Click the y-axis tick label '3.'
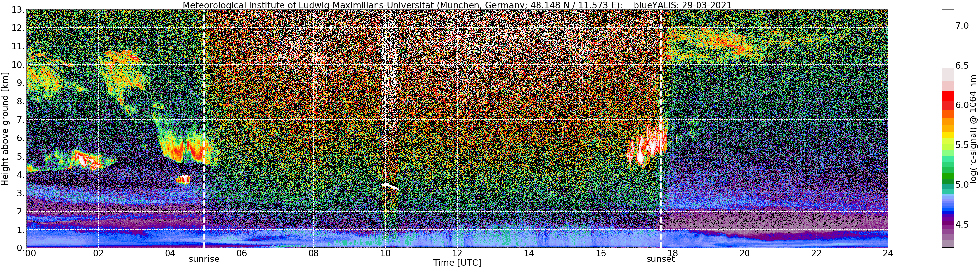 (21, 193)
